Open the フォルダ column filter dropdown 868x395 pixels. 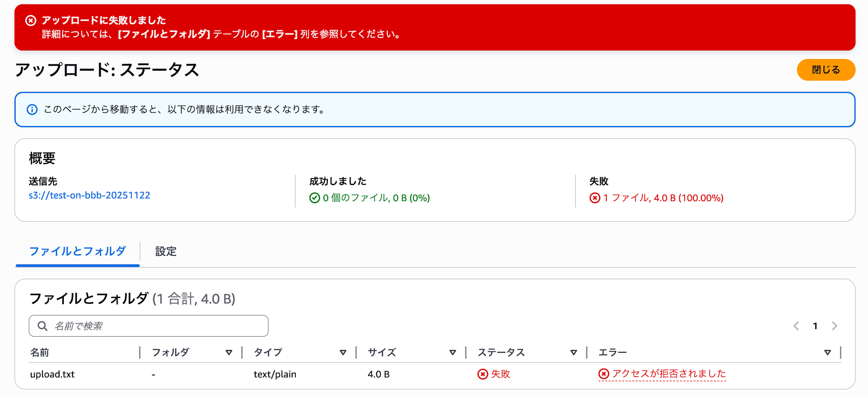click(x=229, y=352)
